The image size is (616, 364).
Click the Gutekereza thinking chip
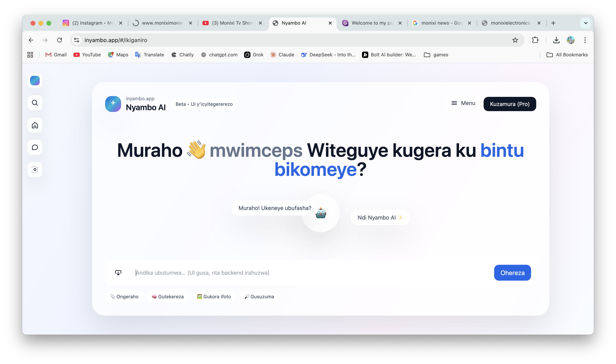click(x=168, y=297)
